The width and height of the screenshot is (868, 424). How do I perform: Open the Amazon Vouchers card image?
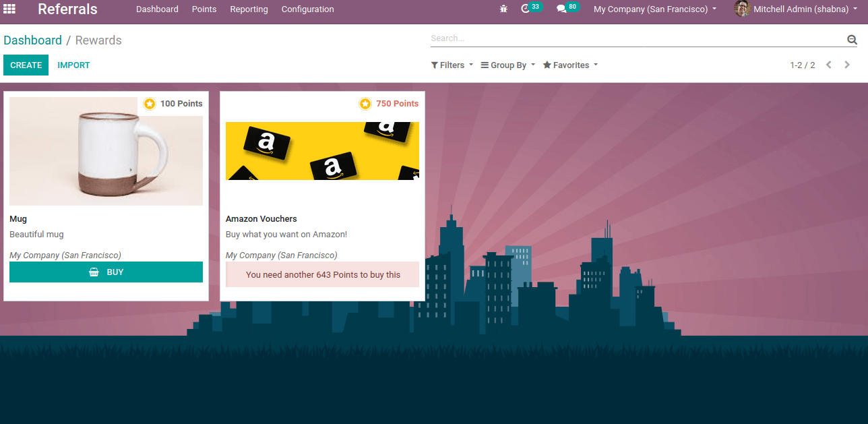322,151
